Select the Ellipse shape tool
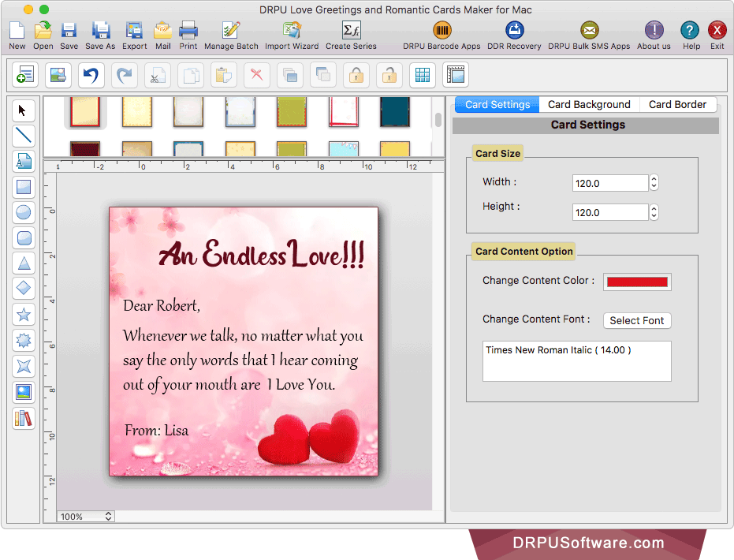This screenshot has width=734, height=560. click(23, 212)
